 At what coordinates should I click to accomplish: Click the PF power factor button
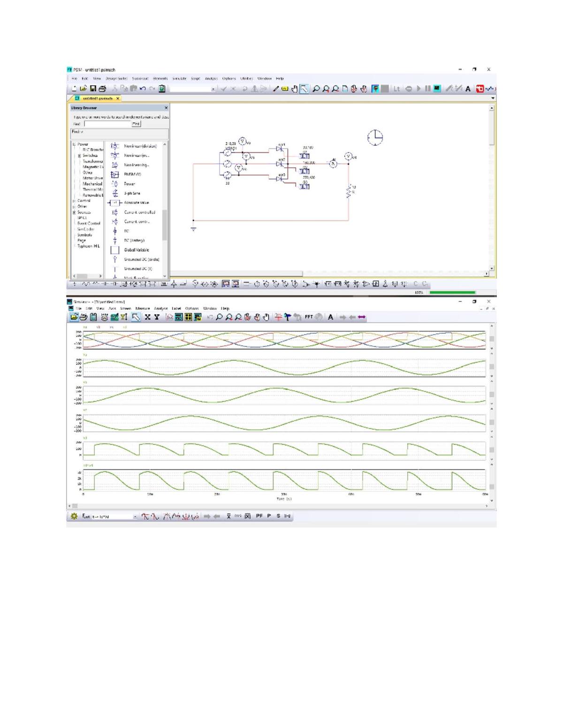point(259,516)
